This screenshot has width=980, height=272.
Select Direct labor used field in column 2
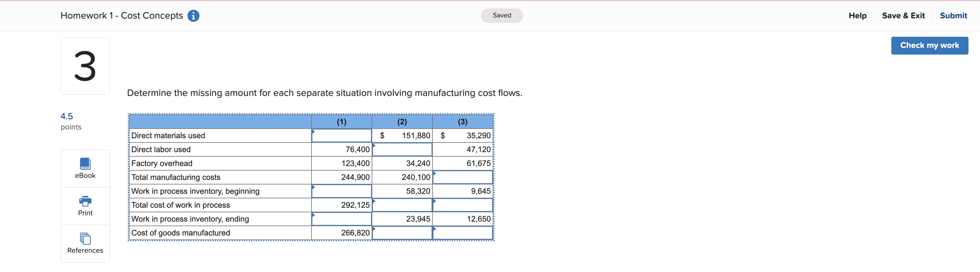coord(402,149)
